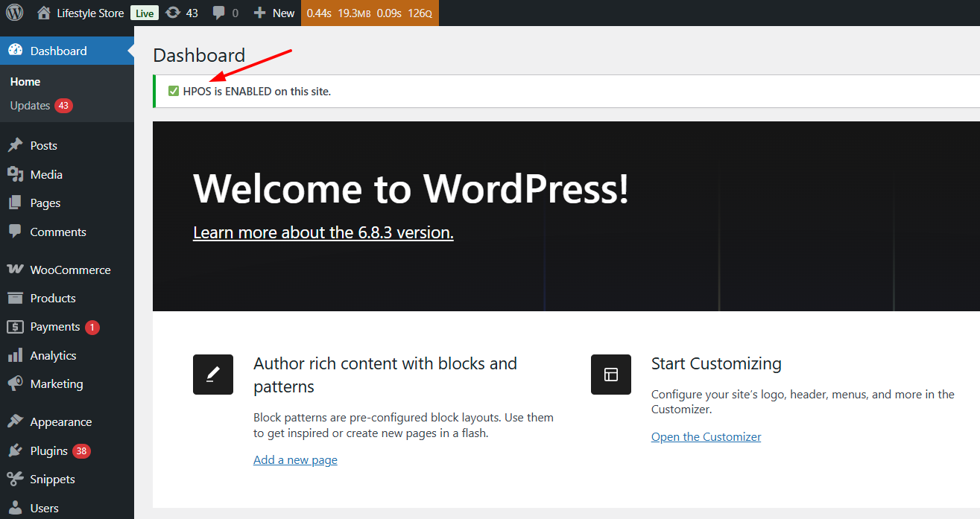Open Query Monitor performance stats bar
The height and width of the screenshot is (519, 980).
click(370, 13)
